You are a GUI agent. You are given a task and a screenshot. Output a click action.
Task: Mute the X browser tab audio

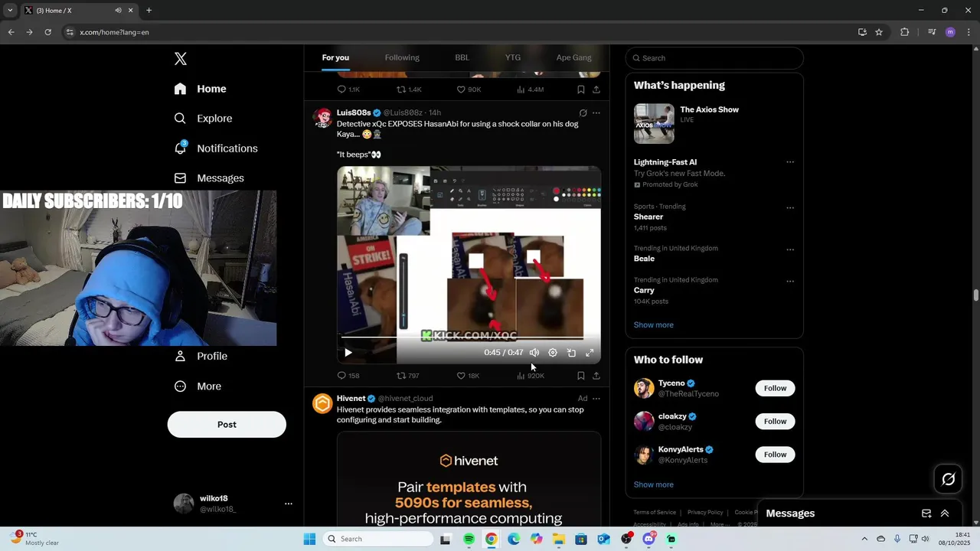pos(118,11)
